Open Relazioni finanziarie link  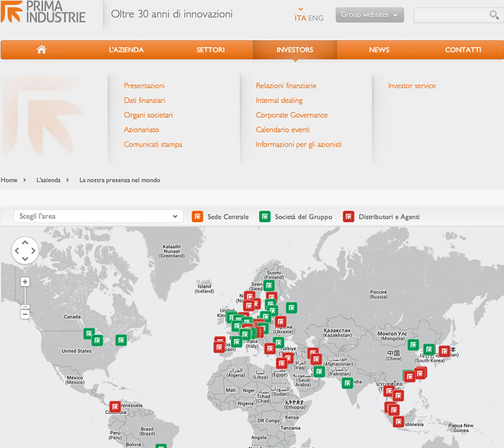pyautogui.click(x=286, y=86)
